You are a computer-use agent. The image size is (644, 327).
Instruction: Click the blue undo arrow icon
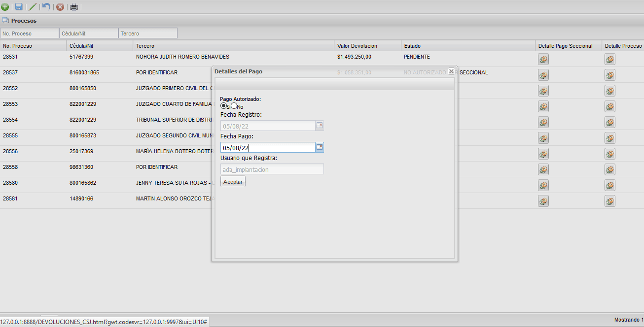click(46, 7)
